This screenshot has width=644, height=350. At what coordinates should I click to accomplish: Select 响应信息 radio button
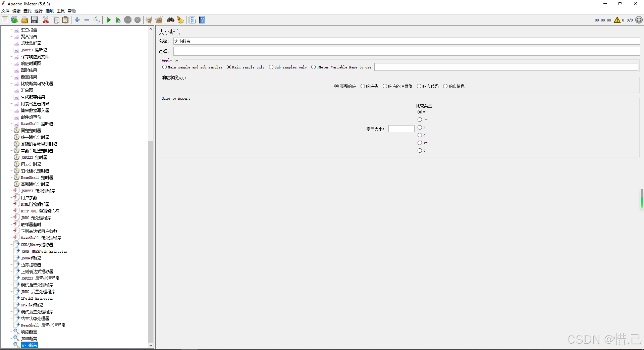454,86
